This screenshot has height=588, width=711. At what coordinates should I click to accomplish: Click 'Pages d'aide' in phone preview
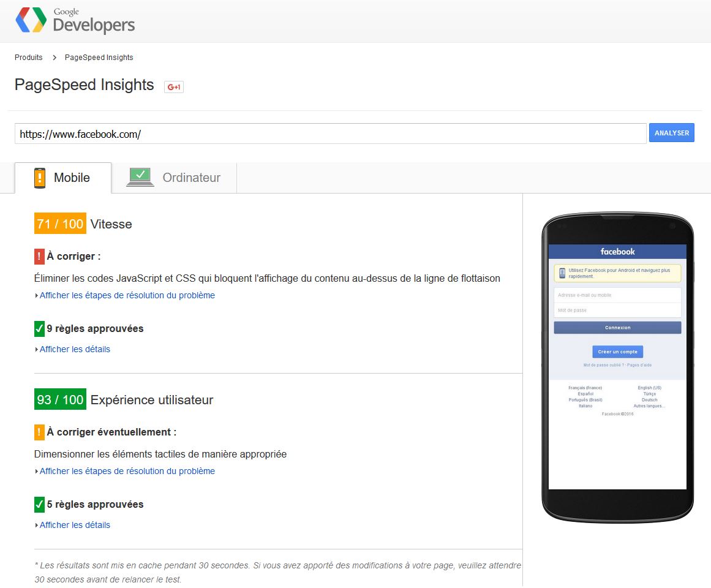tap(640, 365)
